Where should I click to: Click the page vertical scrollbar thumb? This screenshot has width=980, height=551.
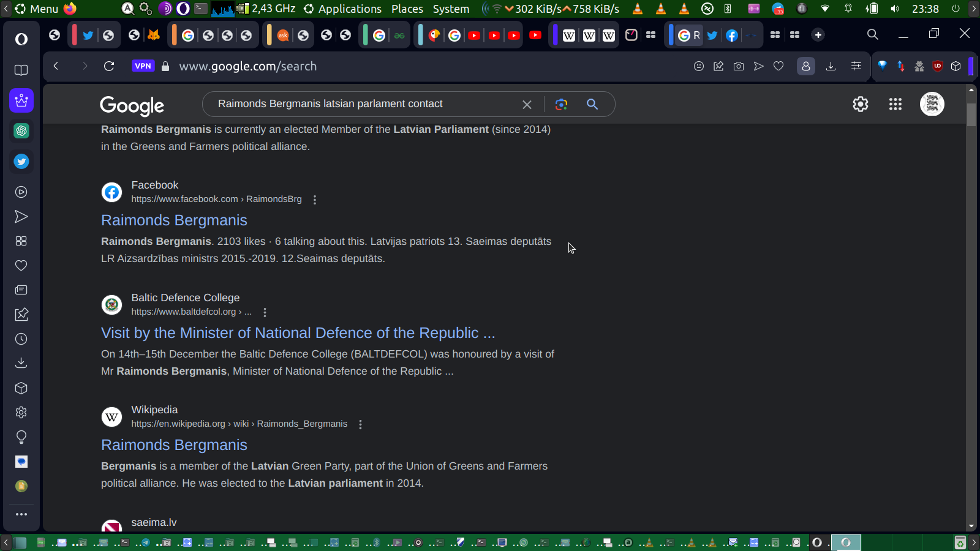tap(971, 115)
